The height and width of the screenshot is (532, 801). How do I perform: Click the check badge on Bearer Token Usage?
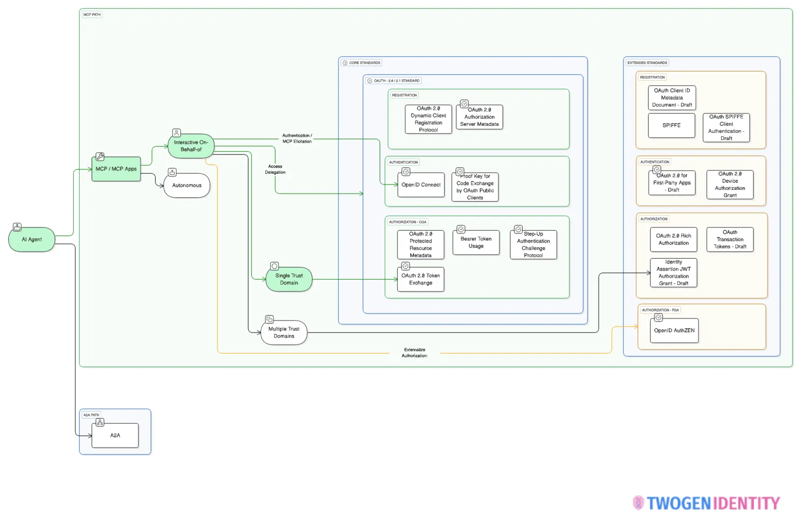tap(461, 230)
